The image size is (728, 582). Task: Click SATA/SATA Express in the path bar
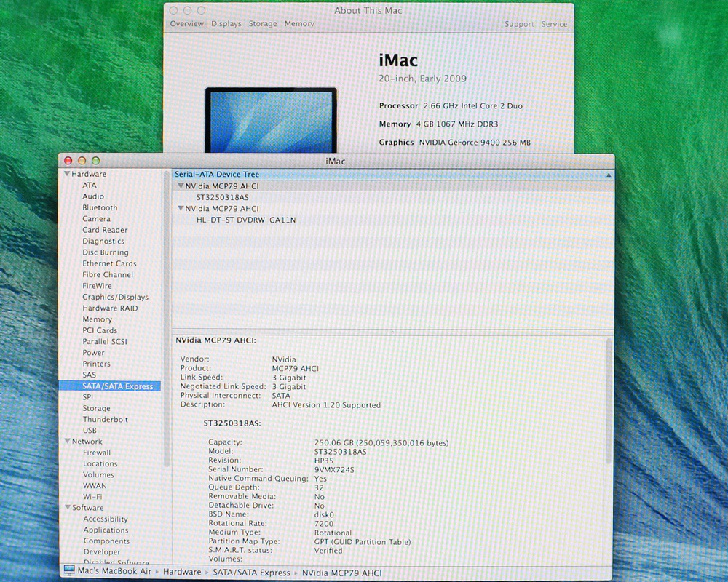(x=251, y=573)
